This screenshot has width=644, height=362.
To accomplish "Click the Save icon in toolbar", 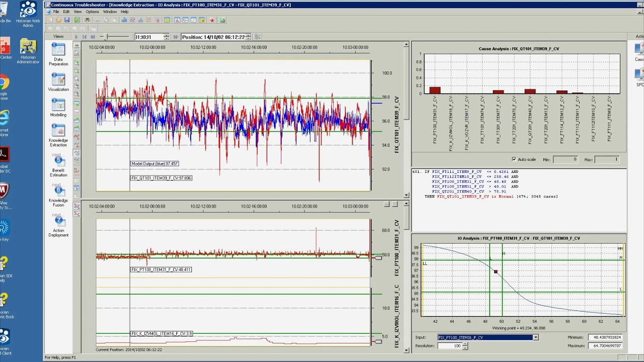I will [x=66, y=20].
